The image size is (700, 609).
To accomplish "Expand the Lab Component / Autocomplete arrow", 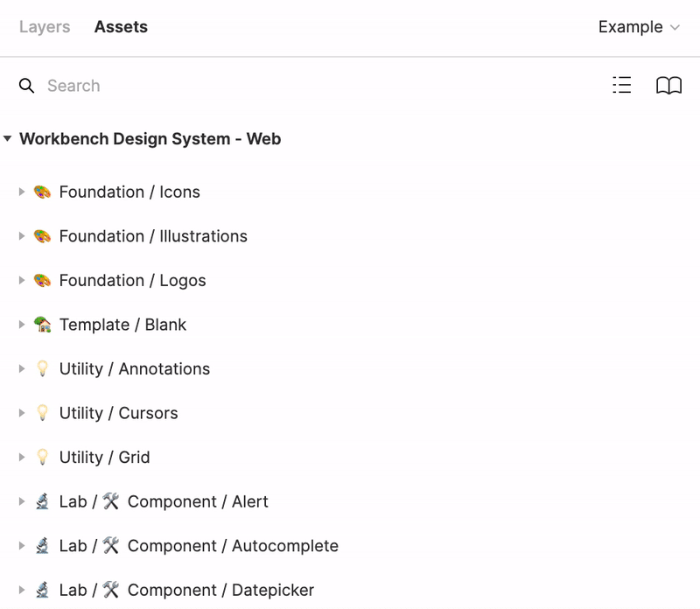I will point(21,546).
